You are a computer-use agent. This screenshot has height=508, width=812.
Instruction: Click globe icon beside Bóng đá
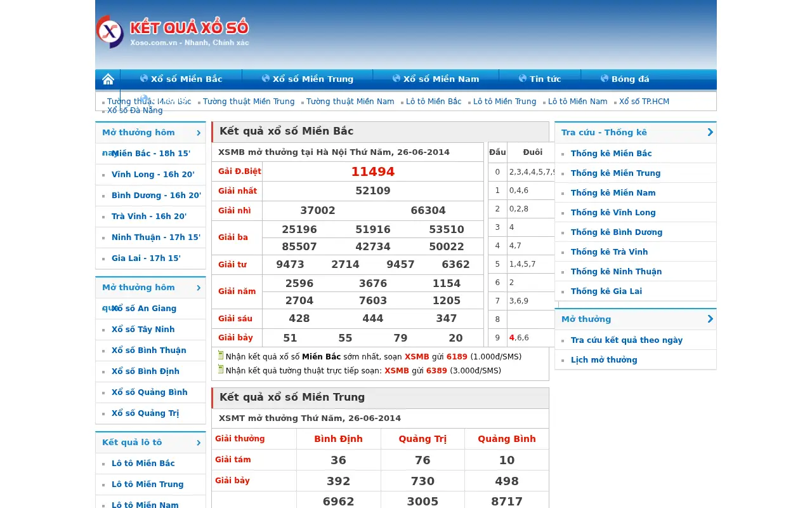click(605, 79)
